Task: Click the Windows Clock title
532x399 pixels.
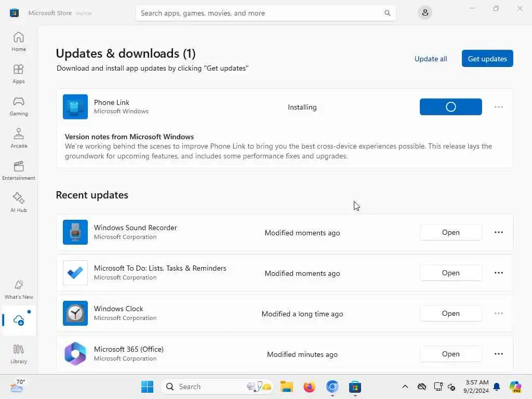Action: pyautogui.click(x=118, y=309)
